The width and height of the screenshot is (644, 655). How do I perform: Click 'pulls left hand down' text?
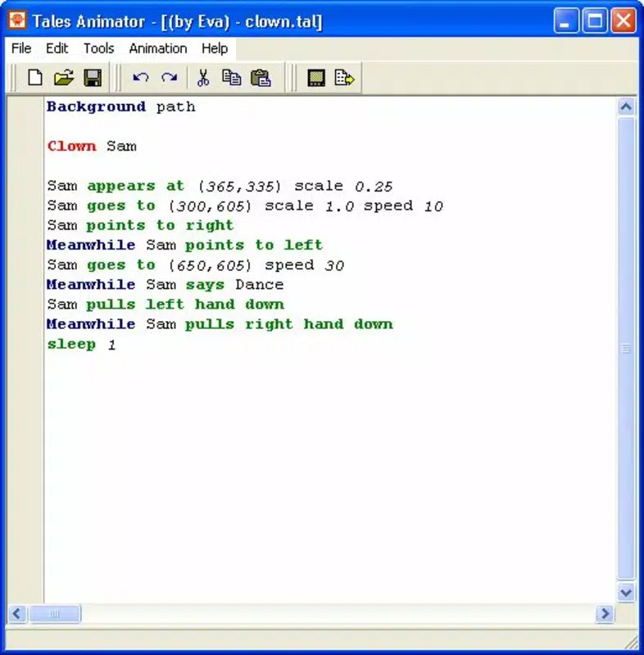(x=185, y=305)
